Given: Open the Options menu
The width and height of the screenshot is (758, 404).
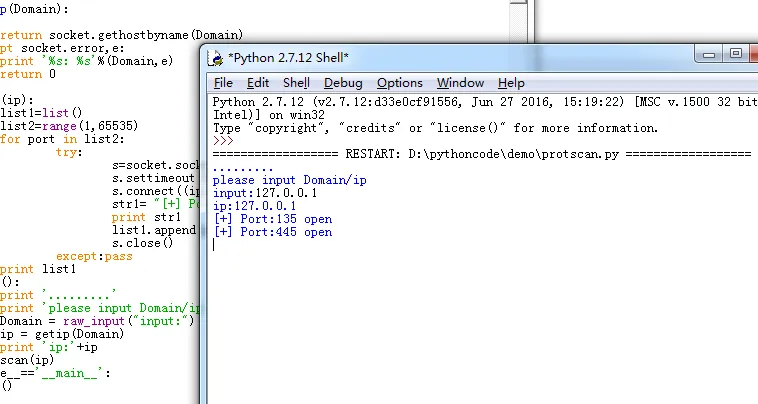Looking at the screenshot, I should 399,83.
